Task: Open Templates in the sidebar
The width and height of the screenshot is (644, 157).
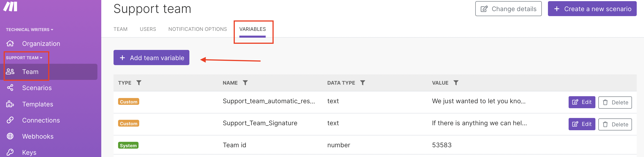Action: (37, 104)
